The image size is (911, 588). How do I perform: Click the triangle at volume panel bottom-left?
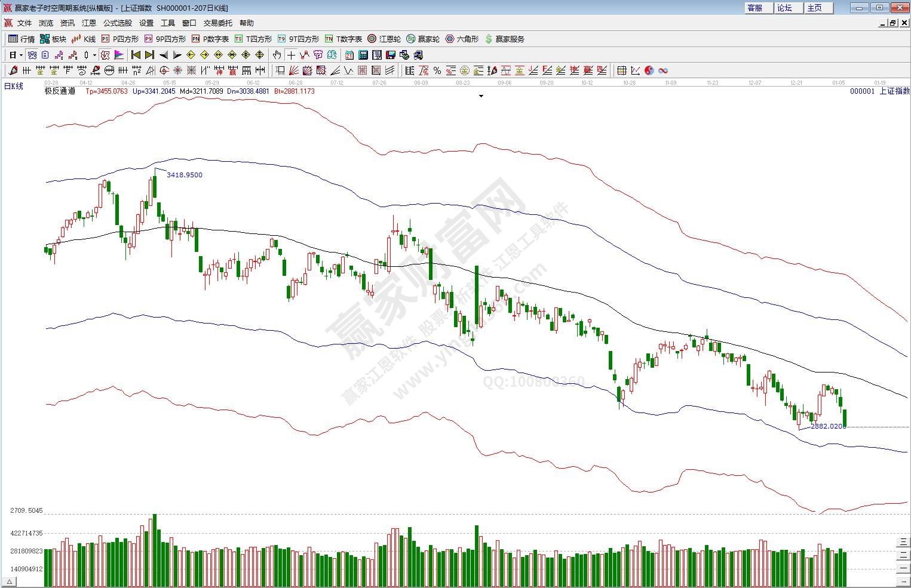point(10,581)
